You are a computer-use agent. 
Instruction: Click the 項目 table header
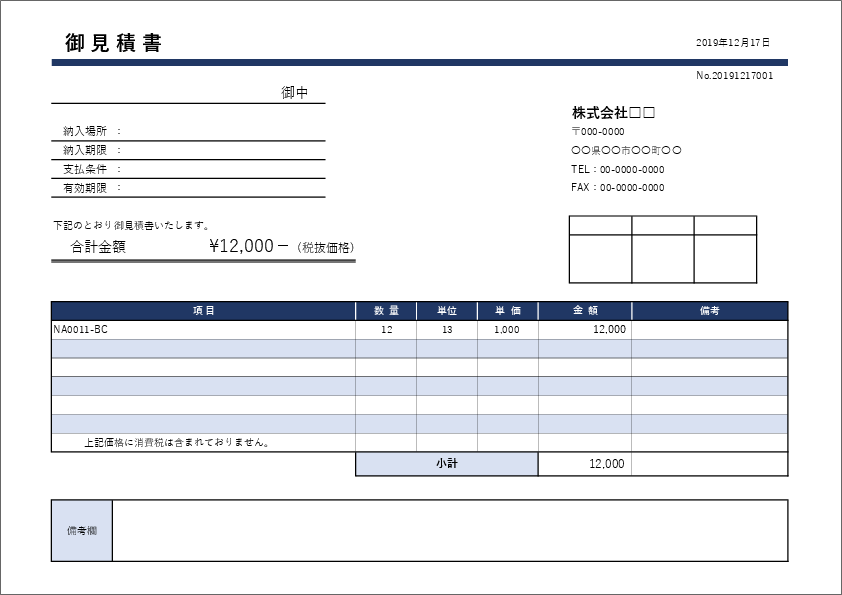pos(205,310)
